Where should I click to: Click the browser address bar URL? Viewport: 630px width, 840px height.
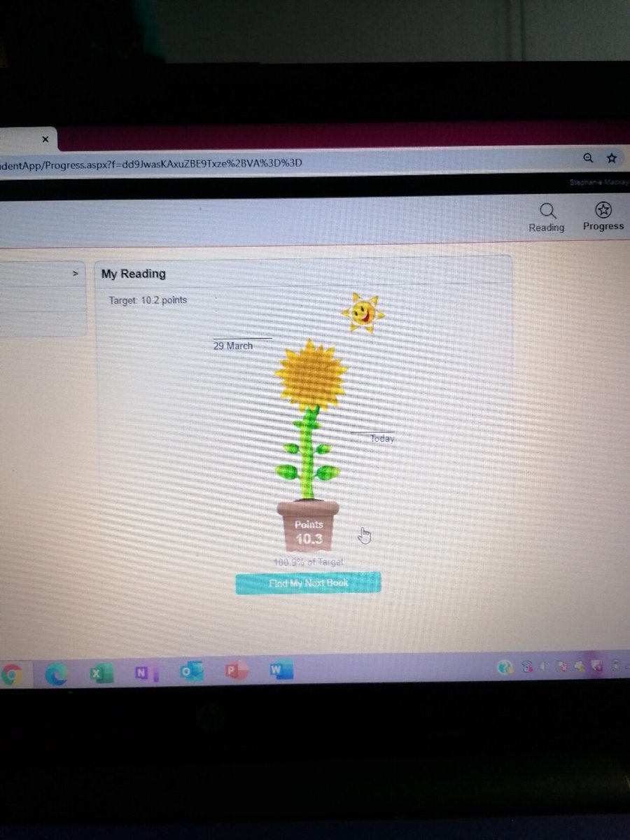(x=150, y=164)
